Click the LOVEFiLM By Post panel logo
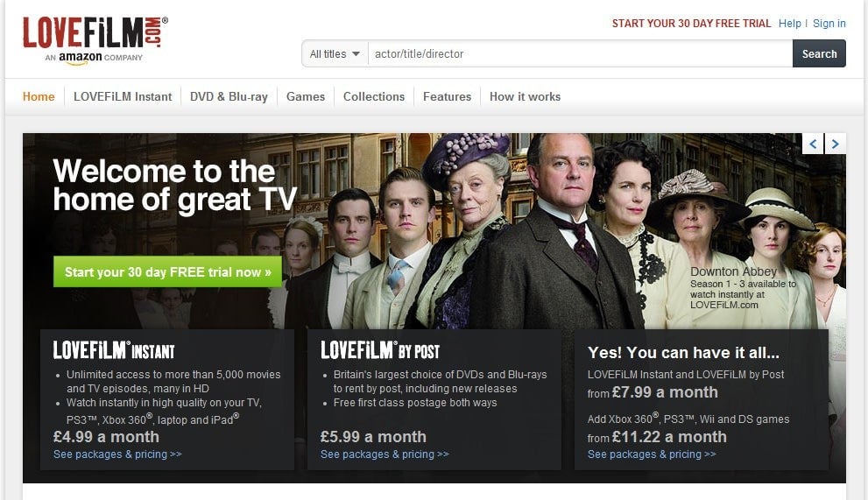The width and height of the screenshot is (868, 500). [380, 351]
